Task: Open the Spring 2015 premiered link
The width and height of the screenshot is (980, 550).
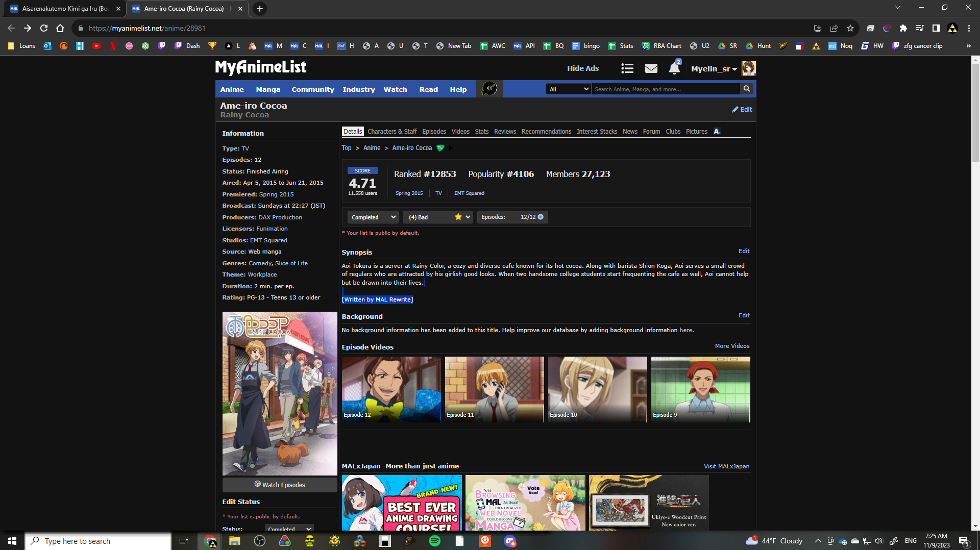Action: click(276, 194)
